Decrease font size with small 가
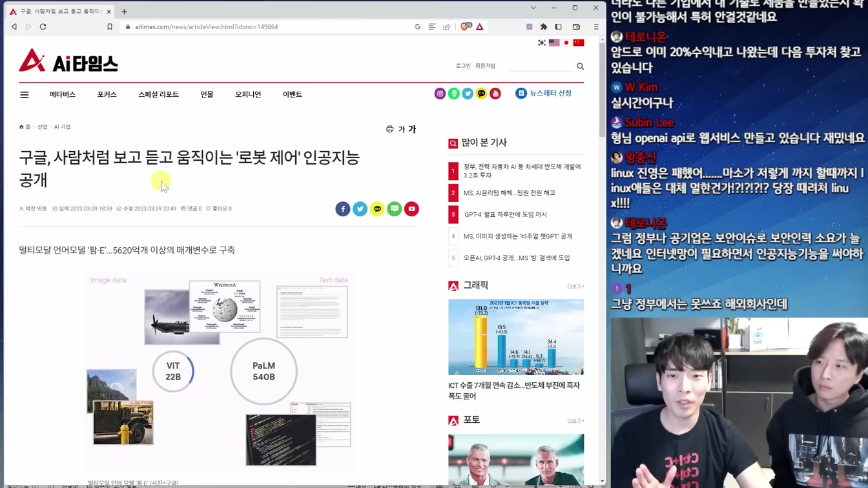The image size is (868, 488). tap(401, 130)
